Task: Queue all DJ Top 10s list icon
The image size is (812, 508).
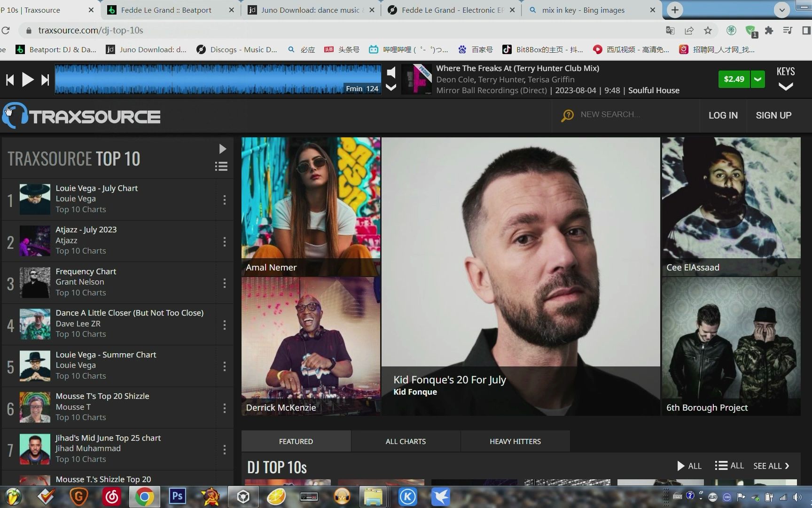Action: coord(729,466)
